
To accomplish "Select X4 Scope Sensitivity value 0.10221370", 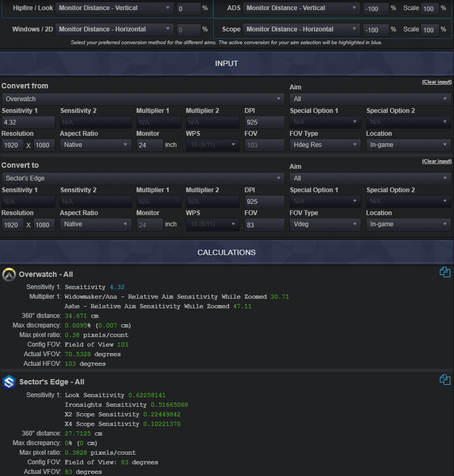I will [x=161, y=424].
